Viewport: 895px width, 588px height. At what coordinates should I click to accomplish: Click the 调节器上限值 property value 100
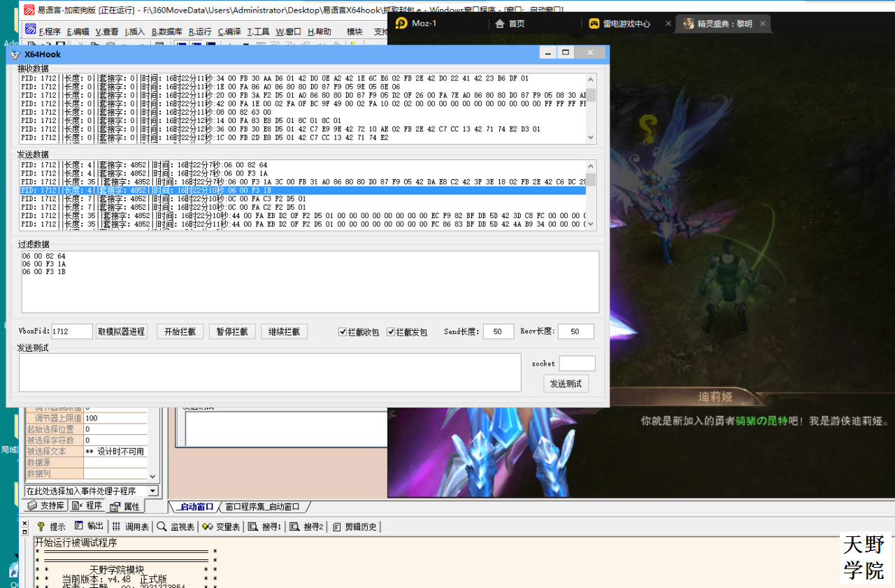pyautogui.click(x=115, y=418)
